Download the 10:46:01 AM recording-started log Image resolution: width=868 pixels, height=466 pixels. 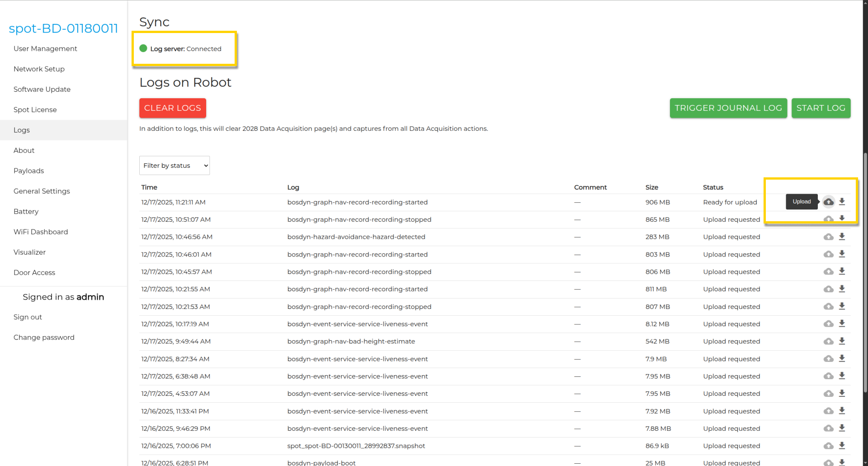(x=842, y=254)
